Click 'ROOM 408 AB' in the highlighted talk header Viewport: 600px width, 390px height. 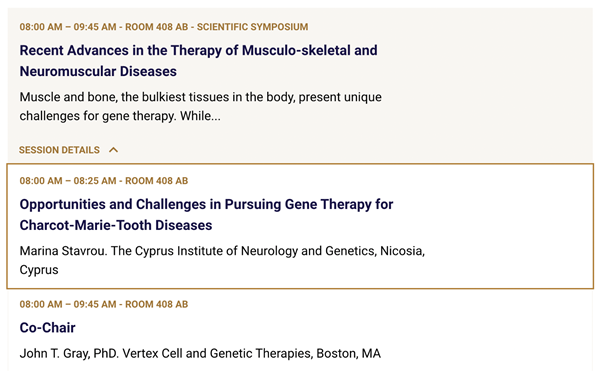(157, 181)
